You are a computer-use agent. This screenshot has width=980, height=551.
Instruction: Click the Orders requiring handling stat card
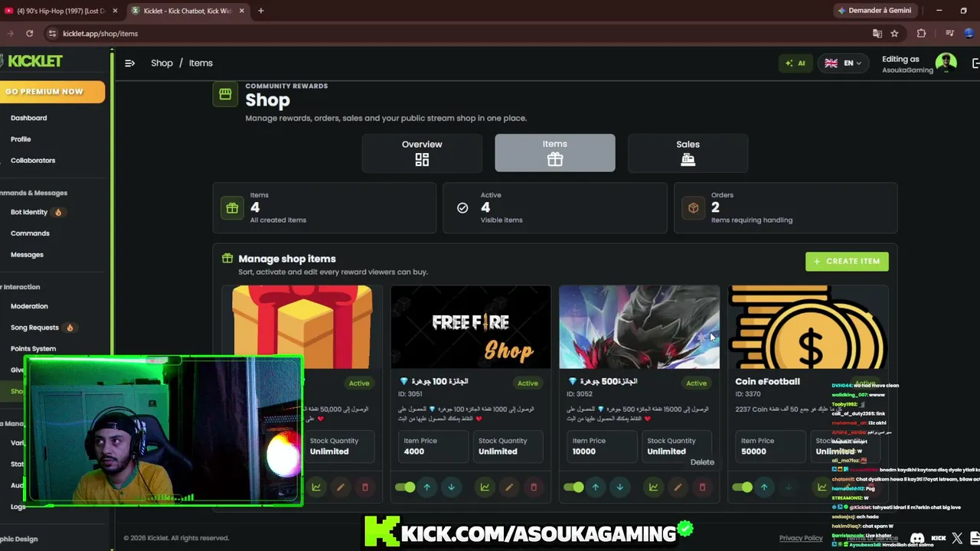point(786,207)
